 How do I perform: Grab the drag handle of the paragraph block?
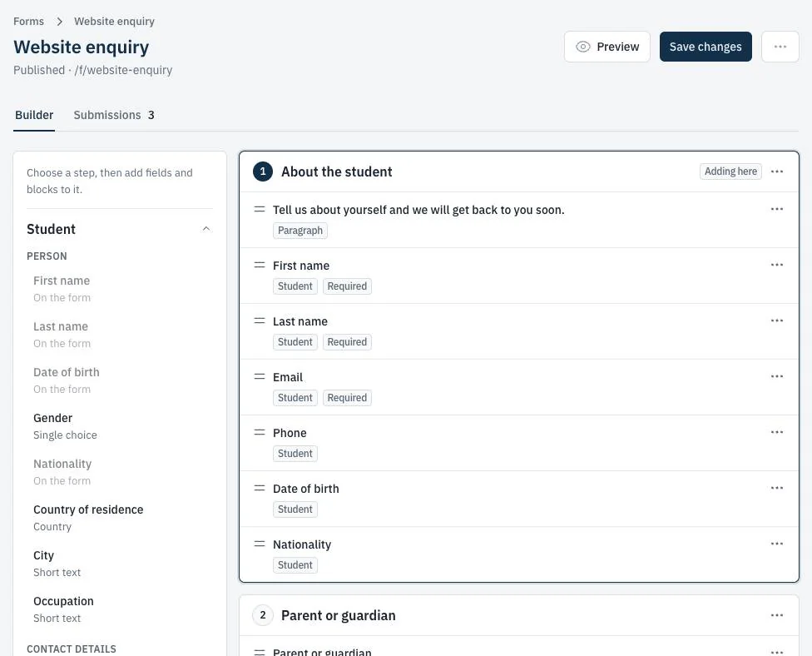(260, 209)
